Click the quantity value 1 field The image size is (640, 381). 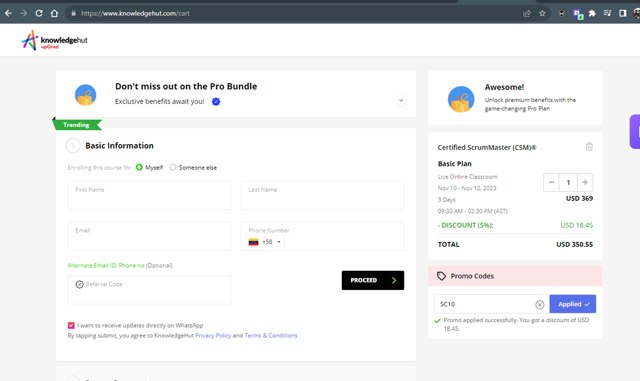[568, 183]
